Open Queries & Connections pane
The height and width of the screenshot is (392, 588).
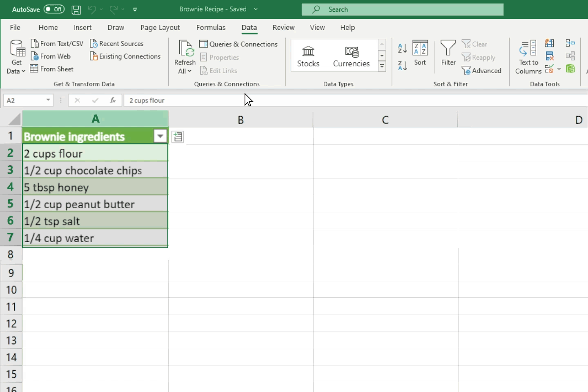click(x=238, y=44)
